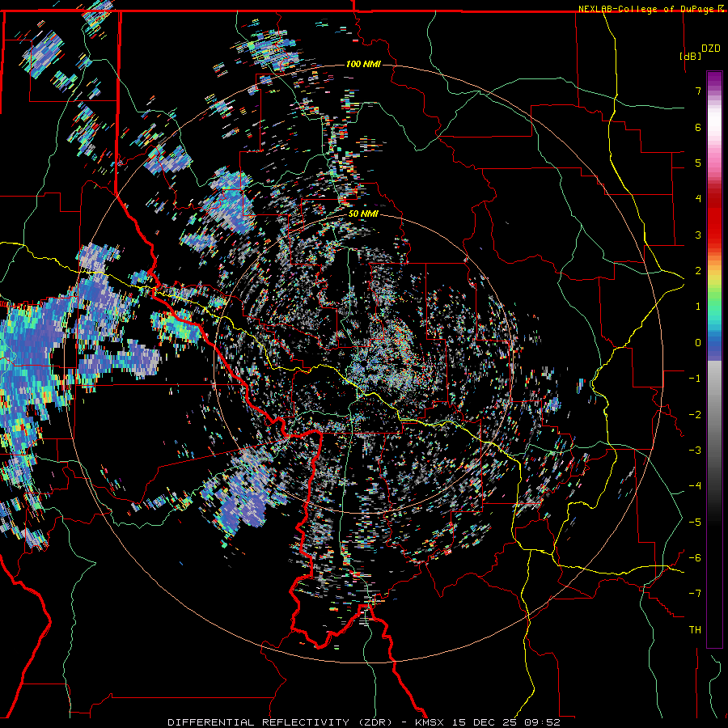Click the 50 NMI range ring label
Viewport: 728px width, 728px height.
coord(363,214)
